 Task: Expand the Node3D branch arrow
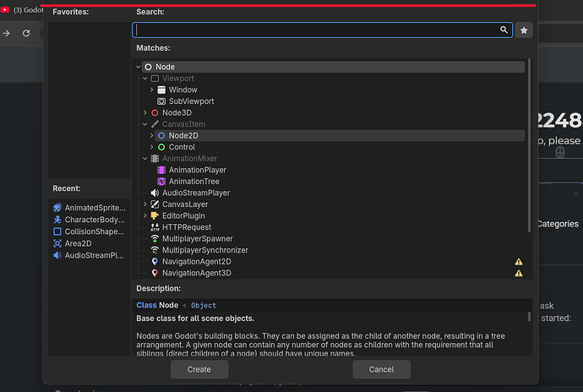click(x=145, y=112)
